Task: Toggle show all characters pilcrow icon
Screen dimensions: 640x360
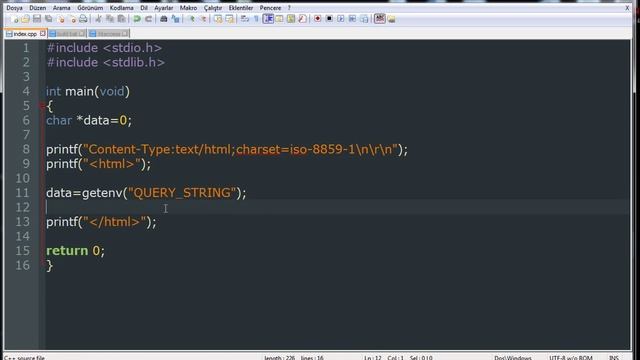Action: (x=256, y=19)
